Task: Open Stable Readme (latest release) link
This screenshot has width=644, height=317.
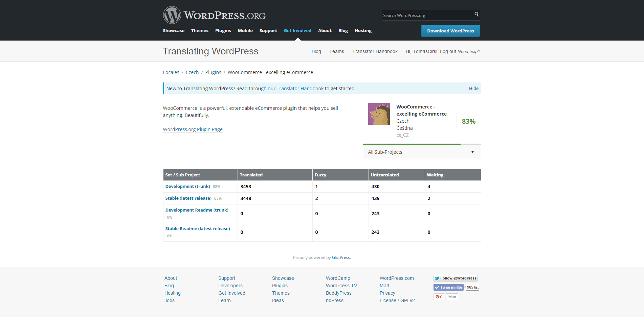Action: 198,228
